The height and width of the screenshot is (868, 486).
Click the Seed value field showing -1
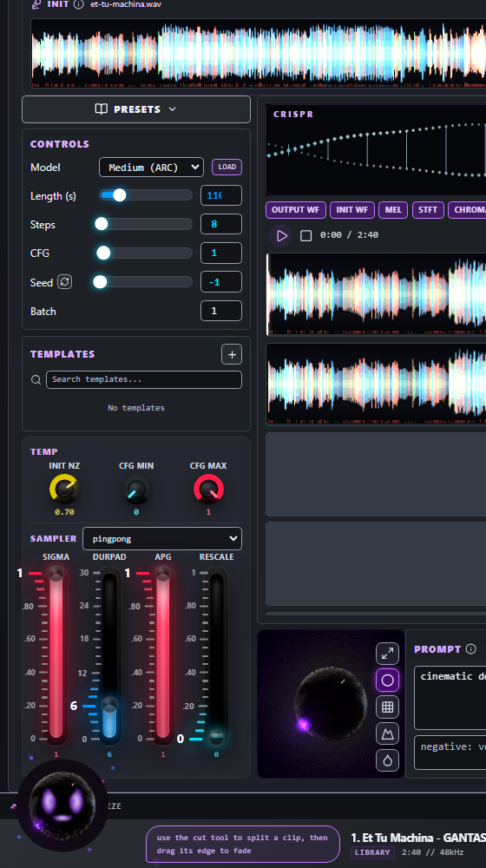point(220,282)
